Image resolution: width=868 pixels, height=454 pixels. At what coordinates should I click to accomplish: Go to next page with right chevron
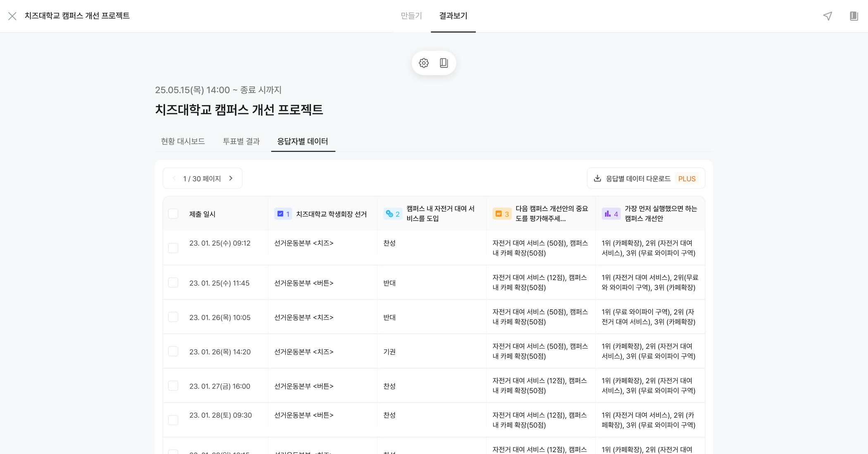231,178
